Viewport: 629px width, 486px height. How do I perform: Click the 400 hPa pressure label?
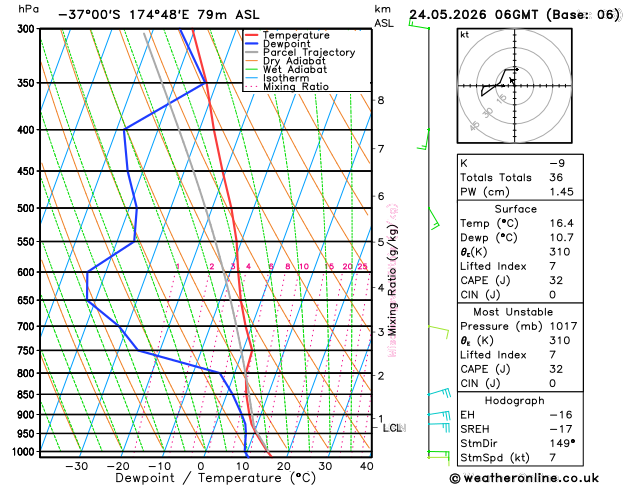tap(28, 130)
